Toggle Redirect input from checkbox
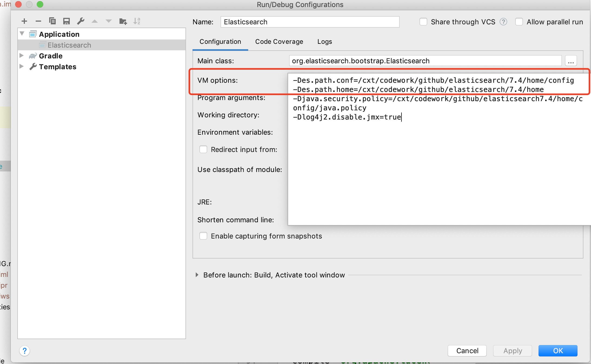The height and width of the screenshot is (364, 591). 202,150
